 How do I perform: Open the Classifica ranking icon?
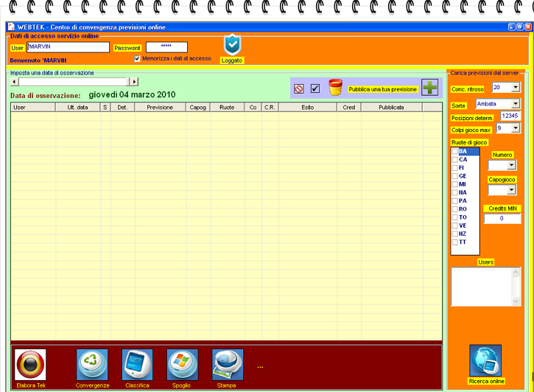tap(137, 365)
